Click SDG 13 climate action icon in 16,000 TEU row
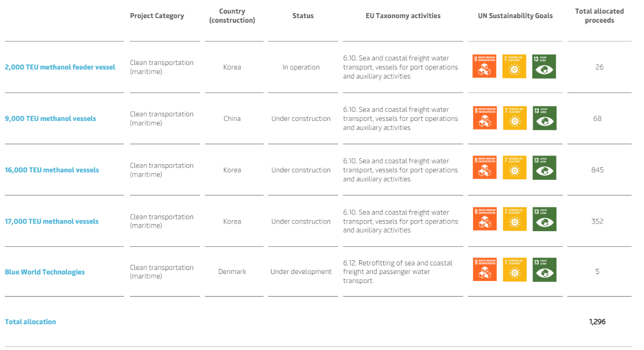The width and height of the screenshot is (644, 350). click(x=544, y=168)
